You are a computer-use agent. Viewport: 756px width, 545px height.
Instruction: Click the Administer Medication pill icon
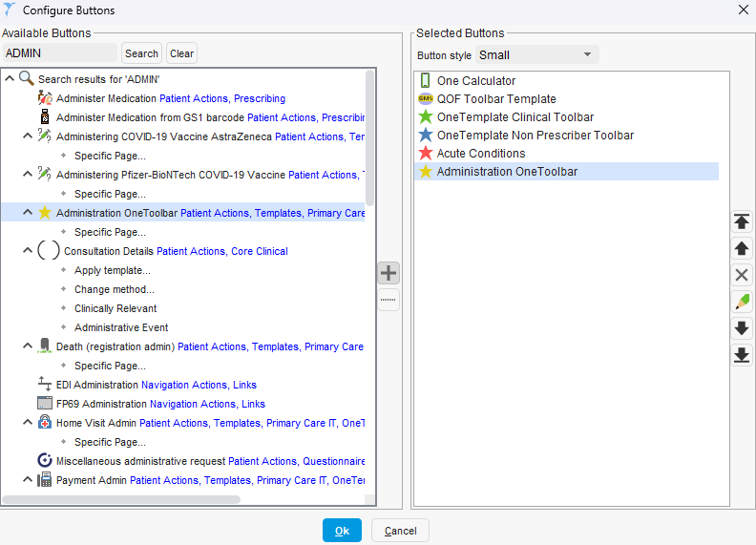[x=45, y=98]
